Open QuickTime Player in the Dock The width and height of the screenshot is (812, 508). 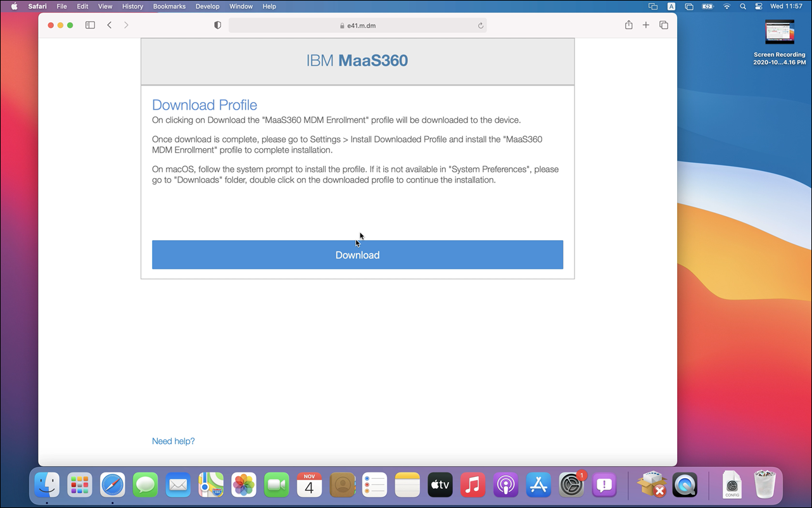(x=685, y=485)
